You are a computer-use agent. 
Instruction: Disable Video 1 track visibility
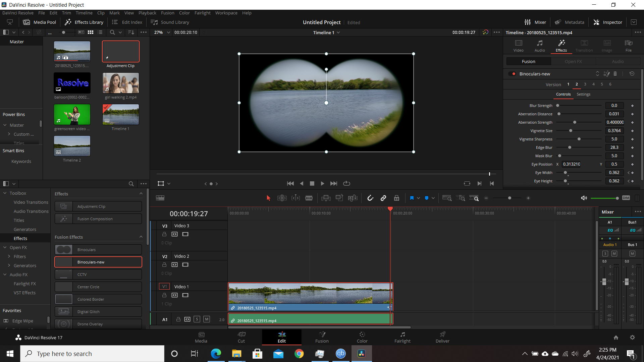pos(185,295)
